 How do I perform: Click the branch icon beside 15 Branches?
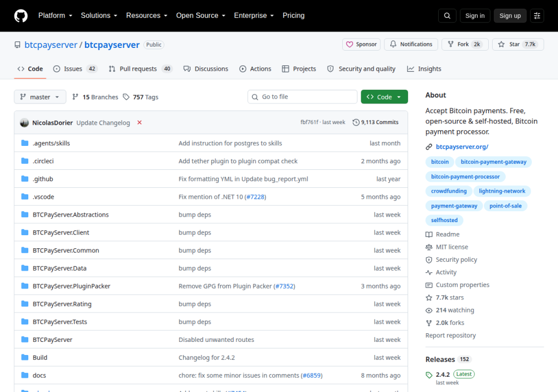pyautogui.click(x=75, y=97)
